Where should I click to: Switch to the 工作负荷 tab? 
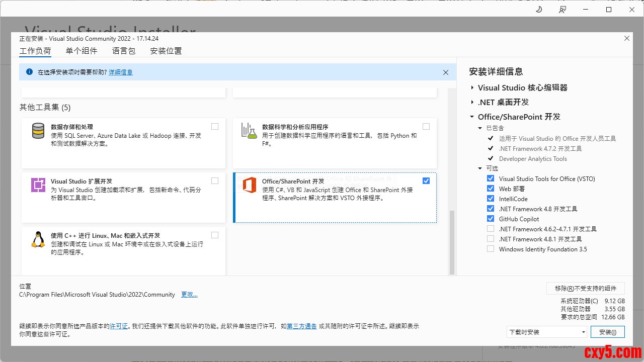coord(35,51)
